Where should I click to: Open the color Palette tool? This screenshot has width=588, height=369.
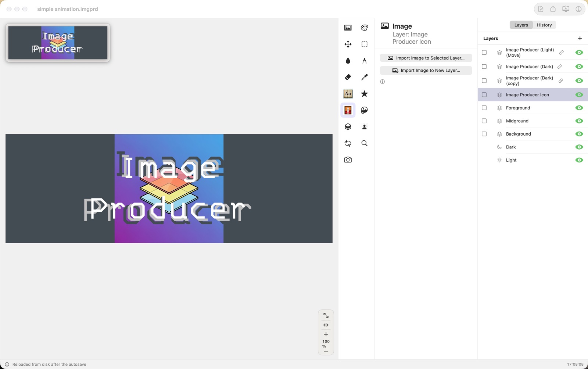[x=364, y=28]
